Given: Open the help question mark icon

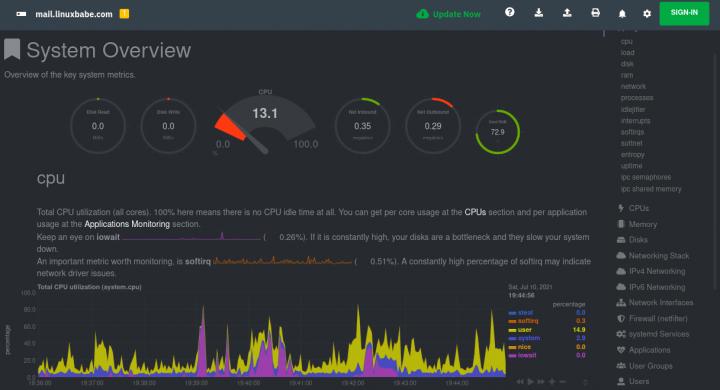Looking at the screenshot, I should [510, 12].
